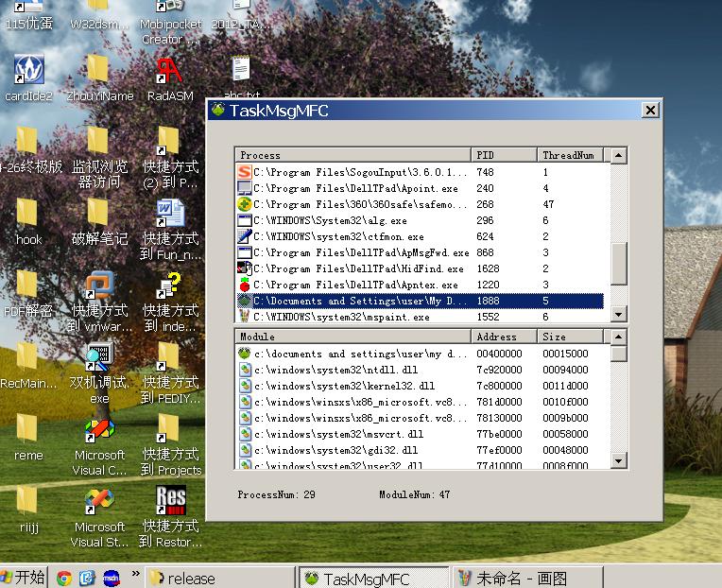Image resolution: width=722 pixels, height=588 pixels.
Task: Click the ntdll.dll module icon
Action: click(246, 370)
